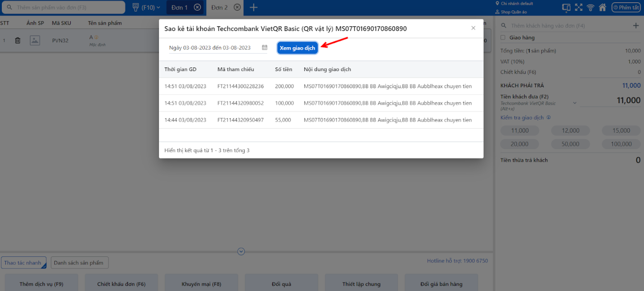This screenshot has height=291, width=644.
Task: Choose the 20,000 quick cash suggestion
Action: [520, 144]
